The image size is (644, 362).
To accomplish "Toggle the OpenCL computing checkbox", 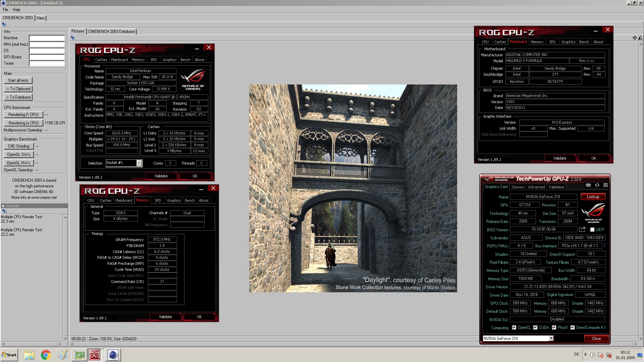I will 514,327.
